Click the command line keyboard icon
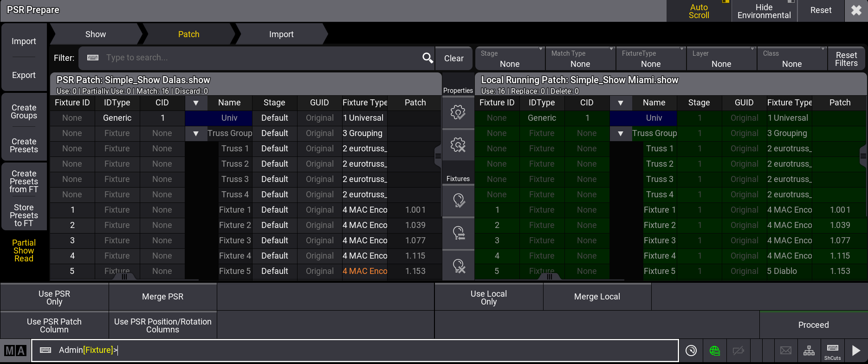 pyautogui.click(x=45, y=350)
